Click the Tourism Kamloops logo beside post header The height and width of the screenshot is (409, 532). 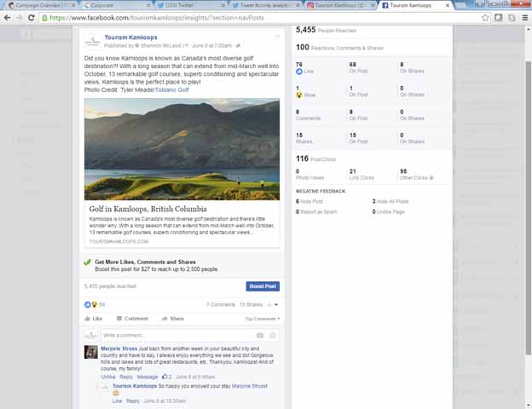(92, 42)
